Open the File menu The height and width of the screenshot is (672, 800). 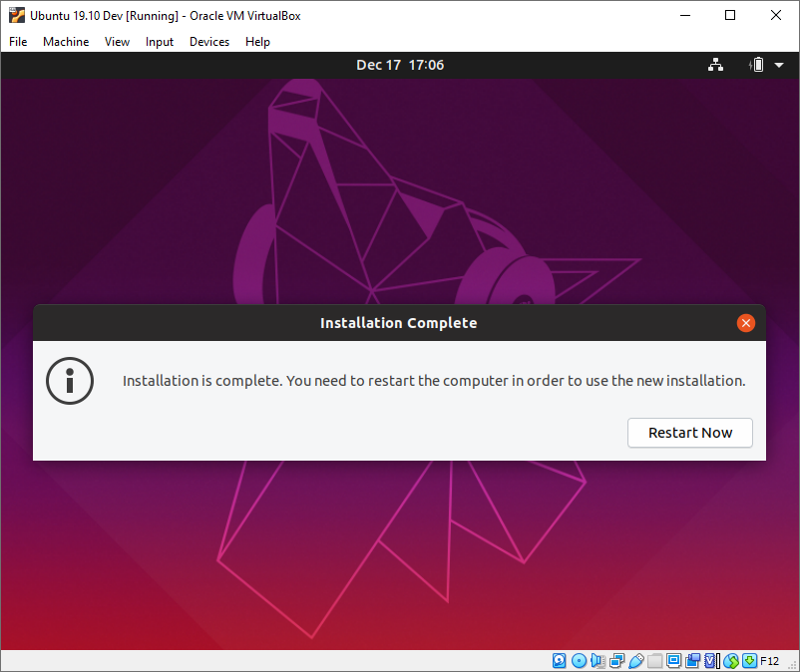18,42
